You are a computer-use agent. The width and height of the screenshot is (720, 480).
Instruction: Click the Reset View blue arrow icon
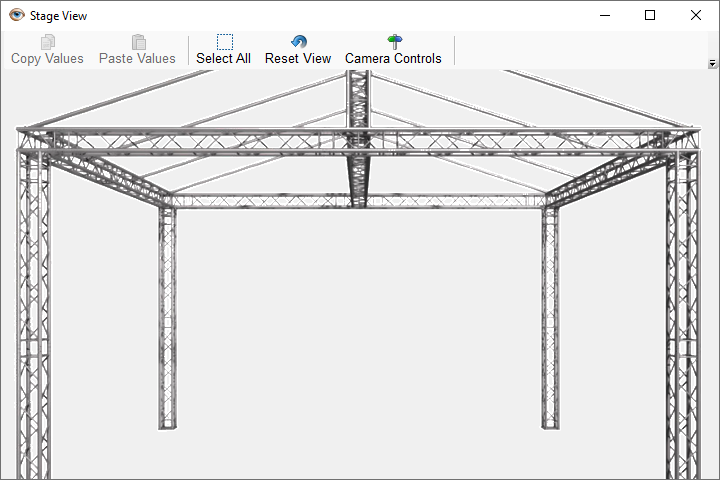(x=298, y=42)
